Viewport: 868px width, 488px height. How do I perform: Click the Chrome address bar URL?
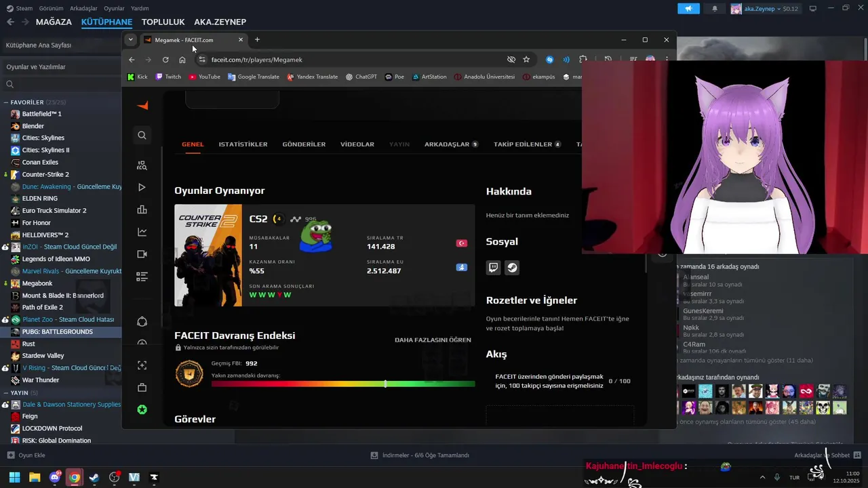tap(256, 60)
